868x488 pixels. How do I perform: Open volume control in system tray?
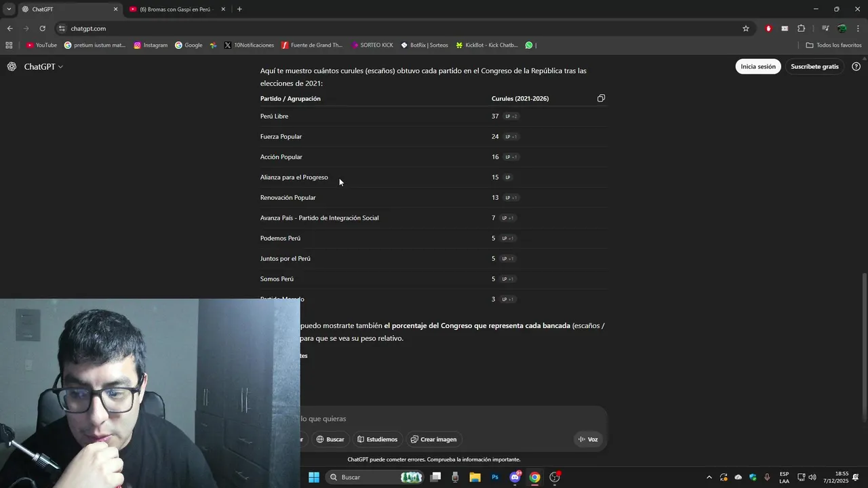pos(812,477)
